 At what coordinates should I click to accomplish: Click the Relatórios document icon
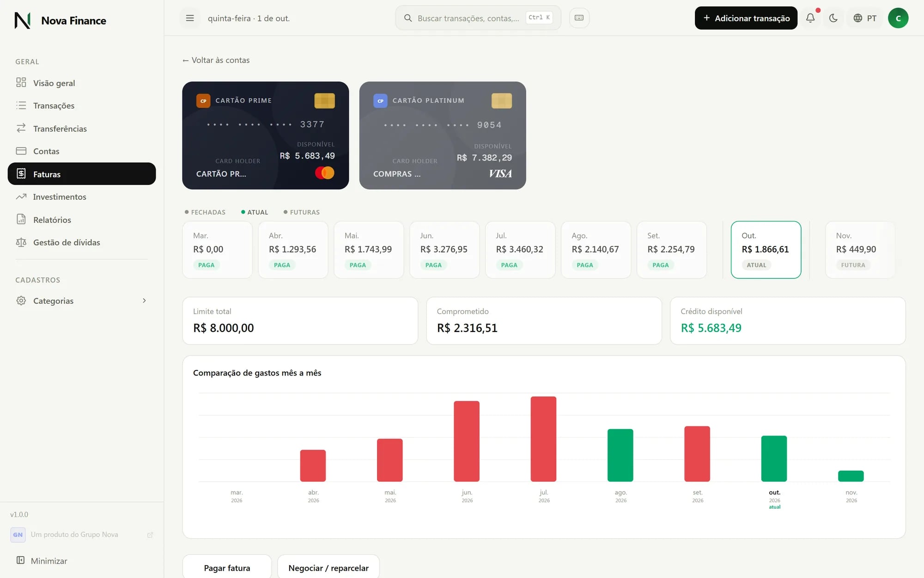(21, 219)
